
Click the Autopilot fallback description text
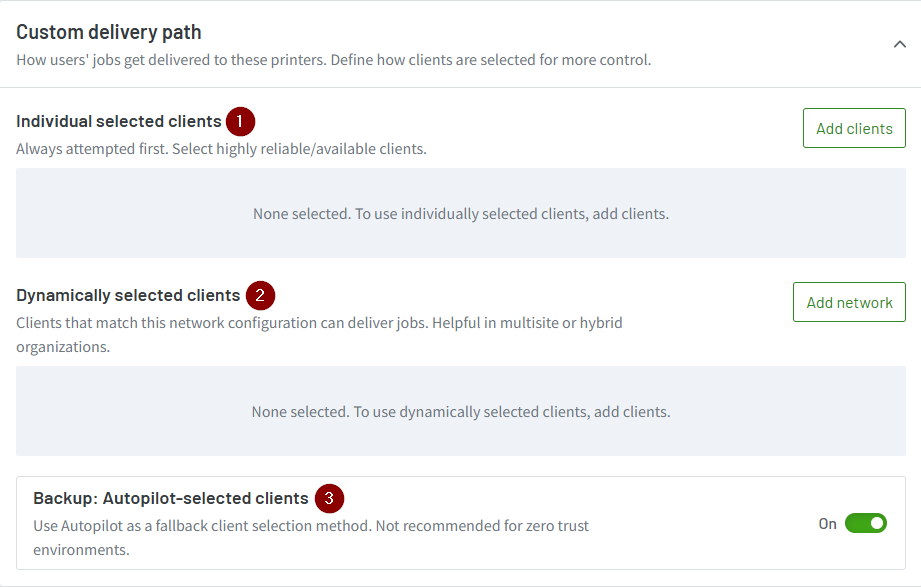(x=311, y=538)
